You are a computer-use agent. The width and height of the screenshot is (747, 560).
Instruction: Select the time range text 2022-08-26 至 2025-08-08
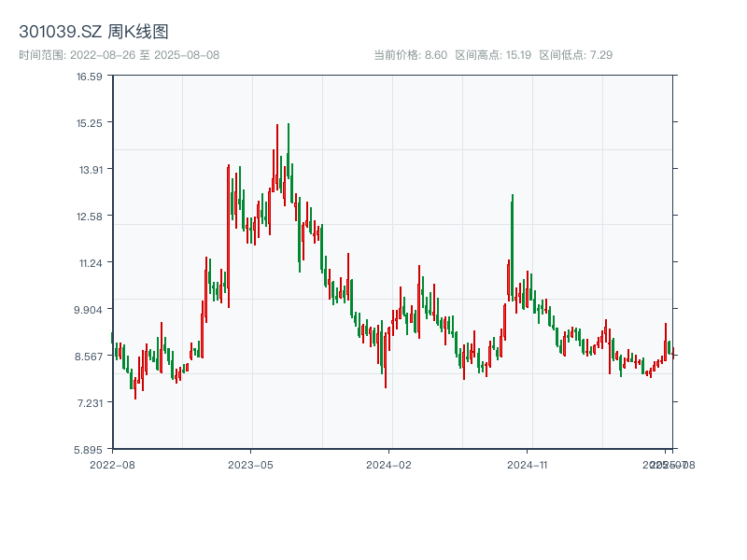[145, 55]
